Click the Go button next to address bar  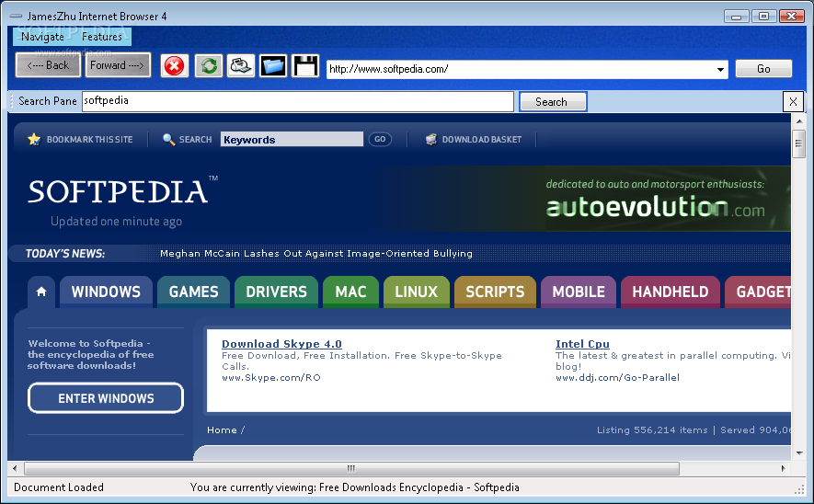point(763,68)
